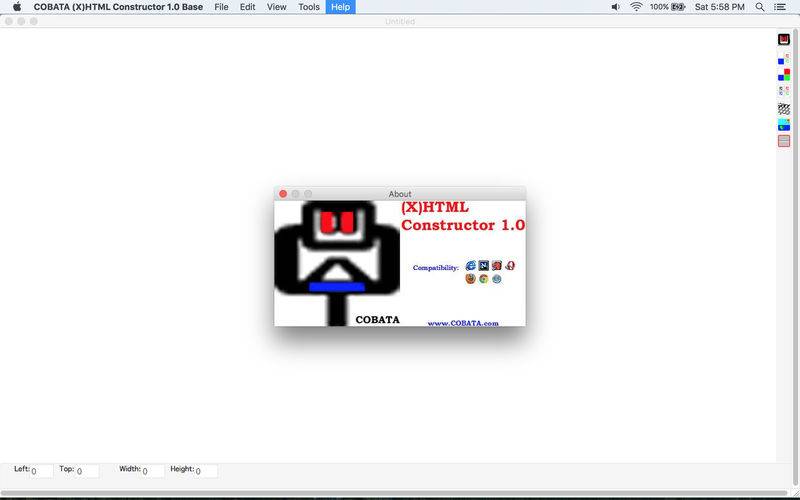Screen dimensions: 800x500
Task: Open the View menu
Action: [277, 7]
